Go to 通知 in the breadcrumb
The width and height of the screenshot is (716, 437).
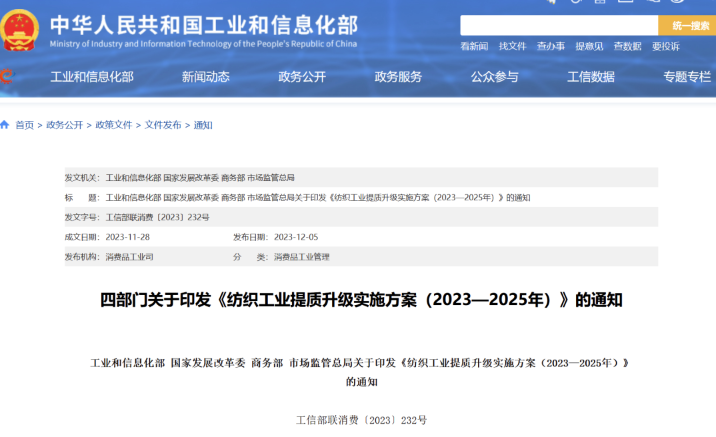pos(203,125)
